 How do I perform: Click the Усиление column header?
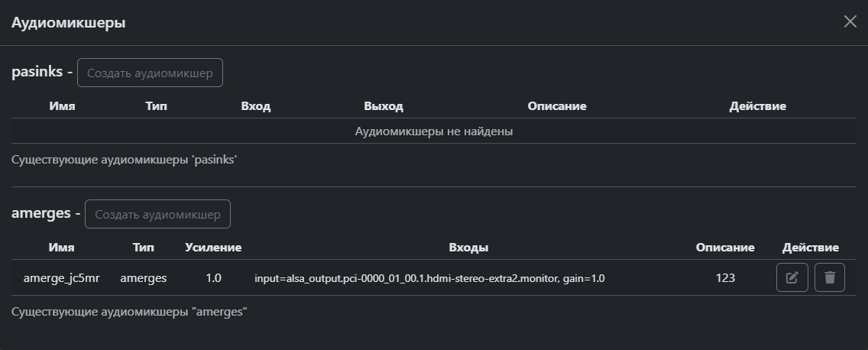pyautogui.click(x=213, y=248)
